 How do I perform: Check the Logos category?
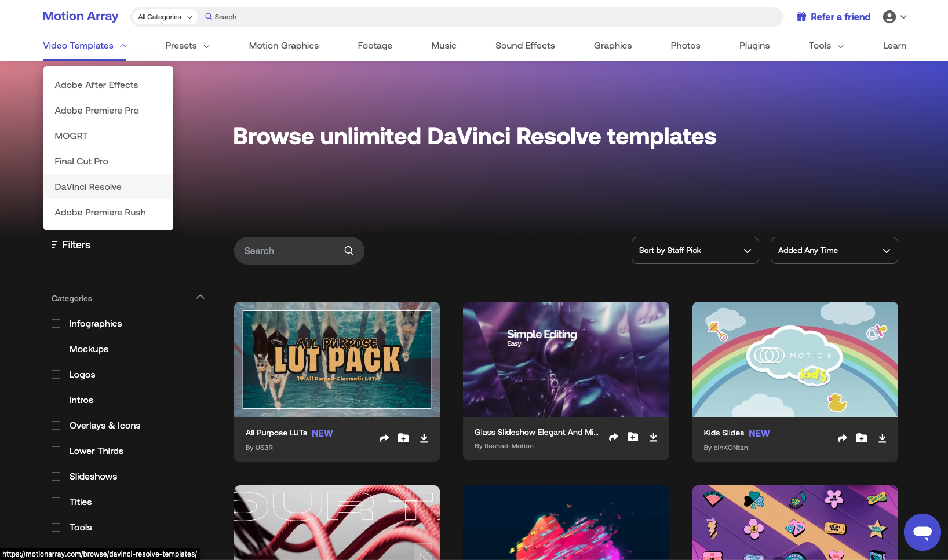[56, 375]
